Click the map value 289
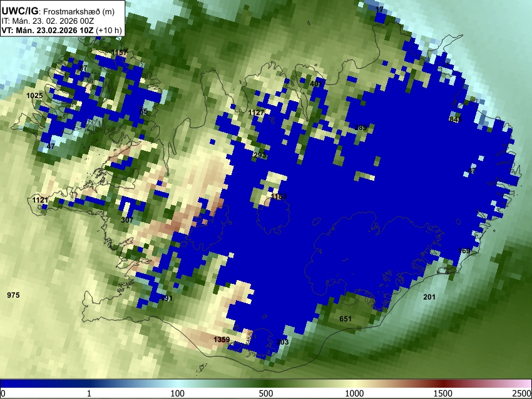Viewport: 532px width, 399px height. [x=361, y=128]
